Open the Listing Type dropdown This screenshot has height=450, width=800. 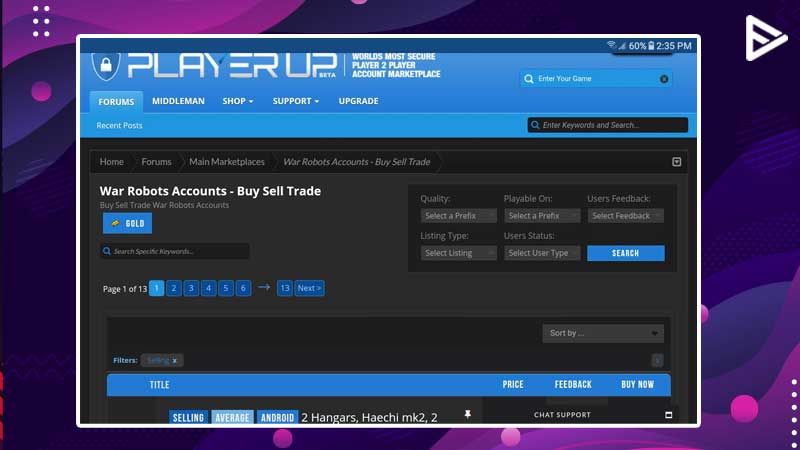tap(458, 253)
